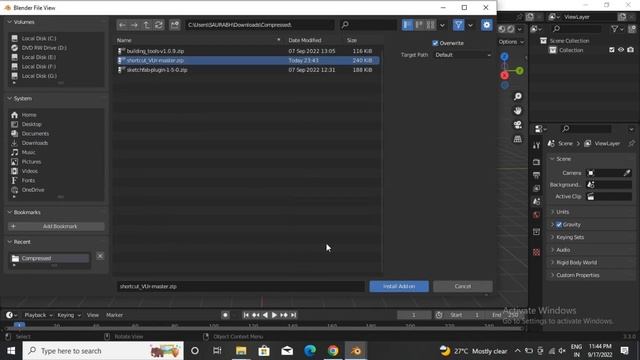Go to Fonts system folder
The height and width of the screenshot is (360, 640).
point(28,180)
